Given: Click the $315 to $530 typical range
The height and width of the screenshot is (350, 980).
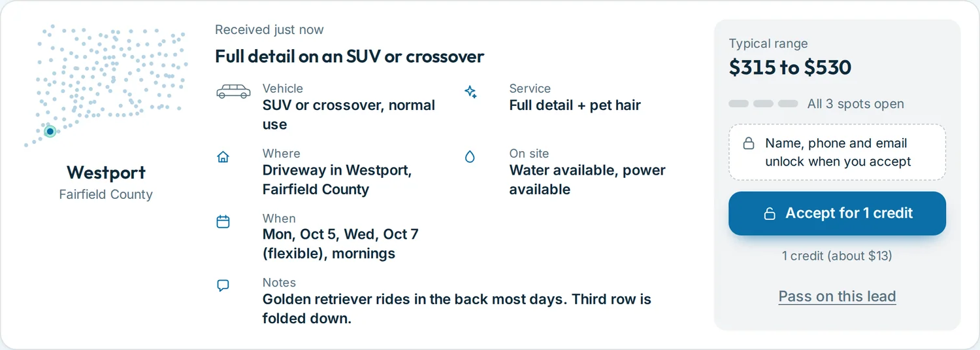Looking at the screenshot, I should [790, 67].
